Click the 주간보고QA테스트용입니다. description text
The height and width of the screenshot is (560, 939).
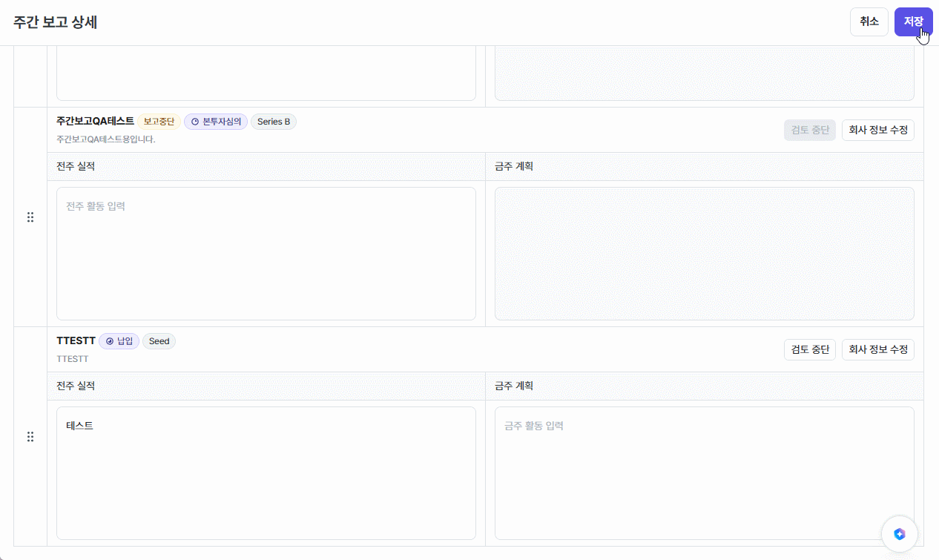point(106,139)
